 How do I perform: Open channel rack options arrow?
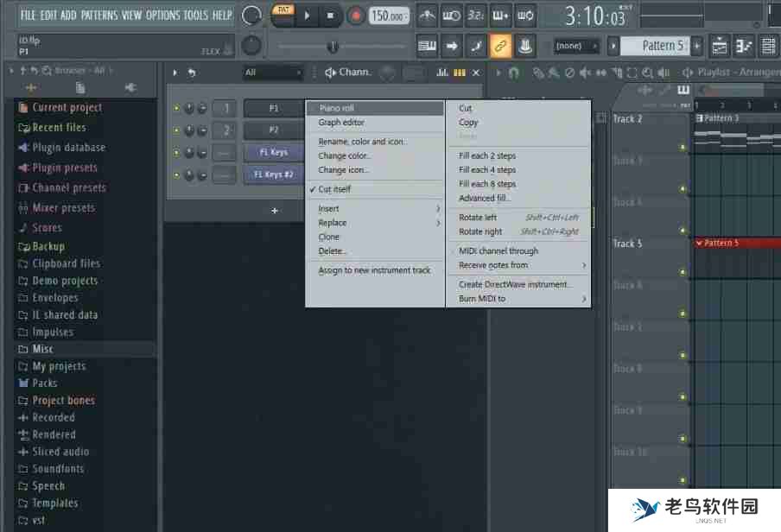[175, 73]
